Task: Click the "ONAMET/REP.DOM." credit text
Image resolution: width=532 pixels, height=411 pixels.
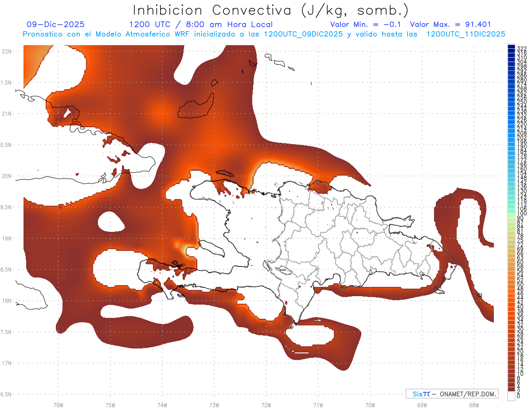Action: click(468, 394)
